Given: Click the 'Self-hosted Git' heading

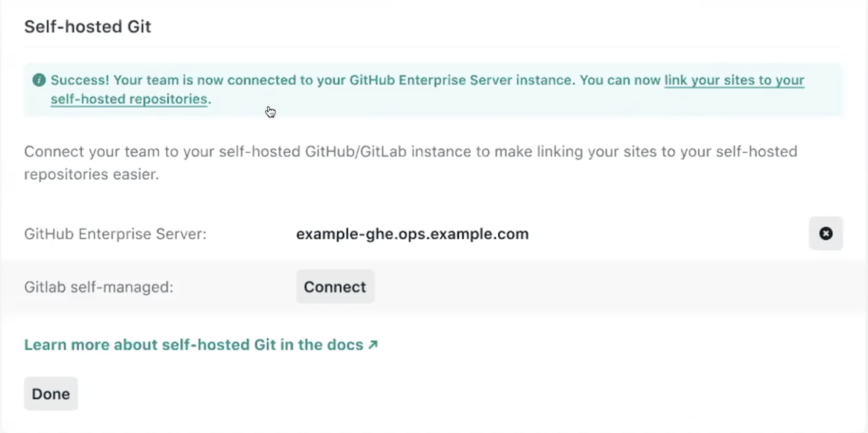Looking at the screenshot, I should tap(87, 27).
